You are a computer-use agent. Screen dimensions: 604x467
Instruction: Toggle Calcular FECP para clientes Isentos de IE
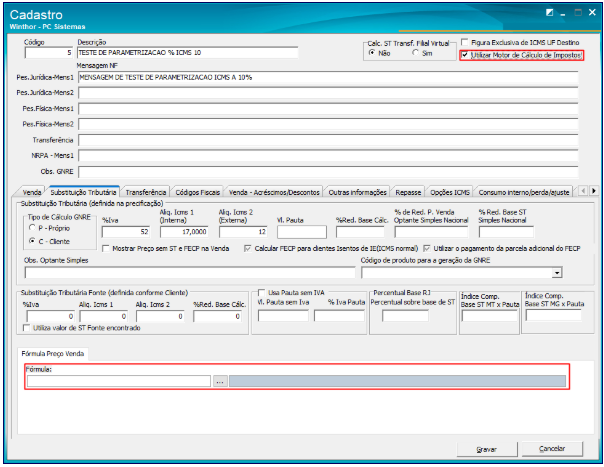point(248,249)
